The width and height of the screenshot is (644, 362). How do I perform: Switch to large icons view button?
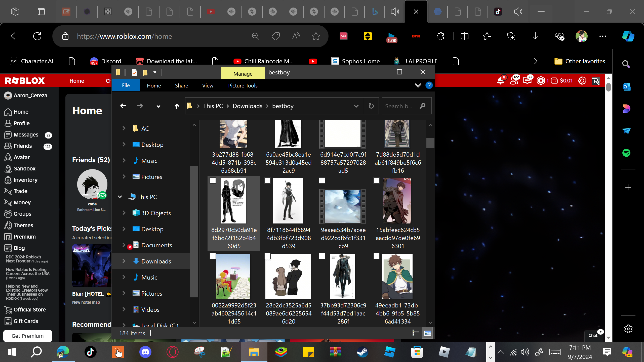pos(427,333)
